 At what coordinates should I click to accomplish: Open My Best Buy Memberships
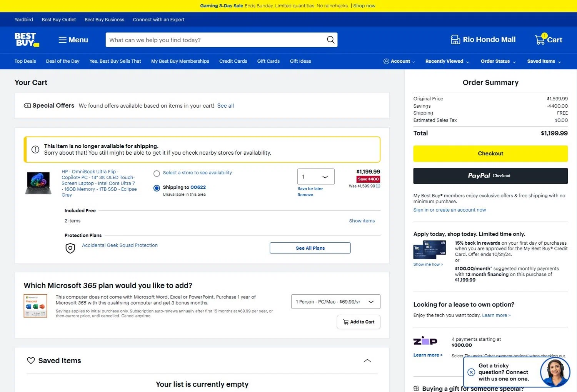180,61
